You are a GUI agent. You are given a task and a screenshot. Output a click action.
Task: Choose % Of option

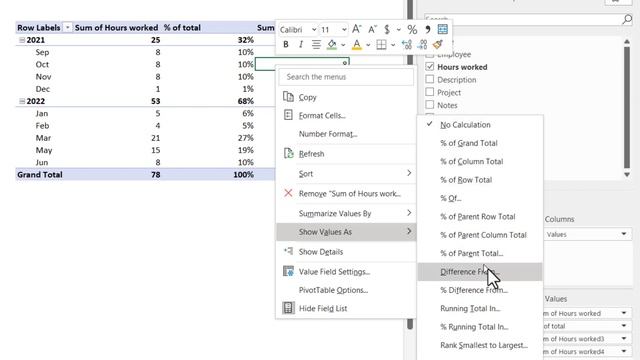[480, 198]
